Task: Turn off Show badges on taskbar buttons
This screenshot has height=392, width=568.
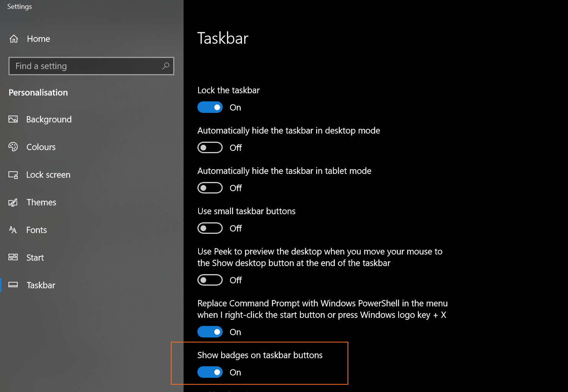Action: click(210, 372)
